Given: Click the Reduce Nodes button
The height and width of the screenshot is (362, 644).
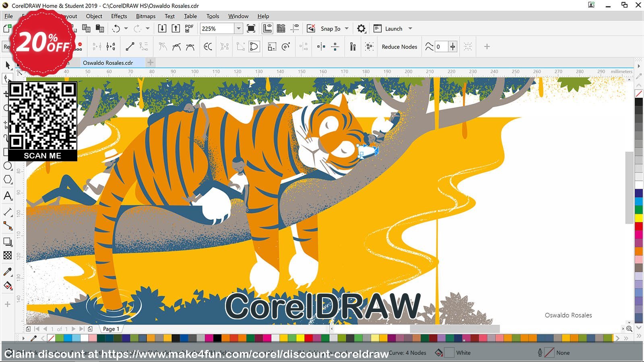Looking at the screenshot, I should point(399,47).
